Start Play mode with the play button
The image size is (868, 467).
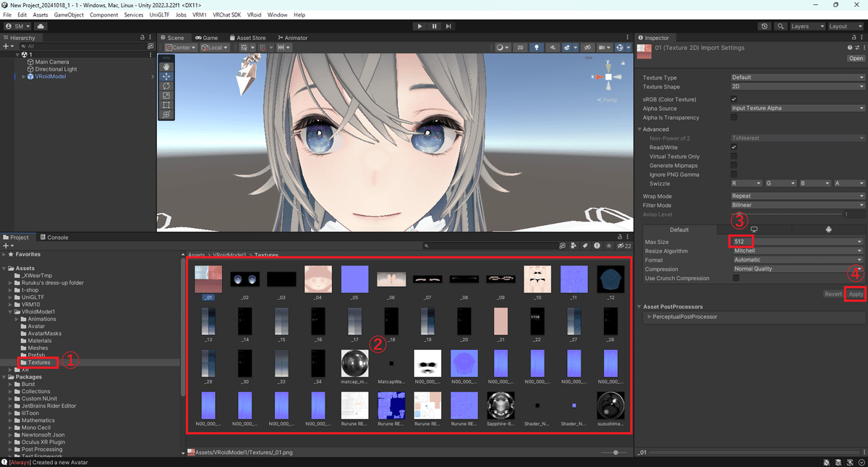420,26
